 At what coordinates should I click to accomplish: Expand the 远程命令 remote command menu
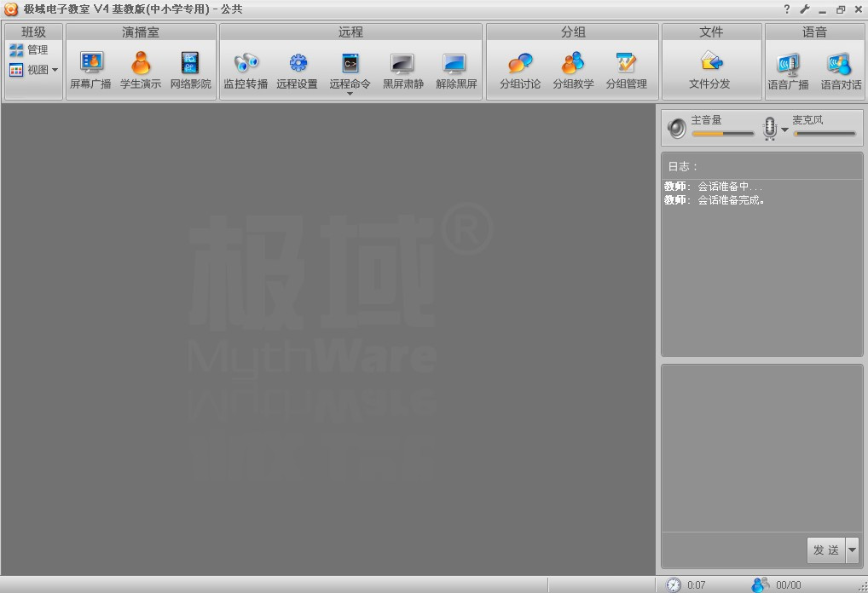click(x=350, y=92)
